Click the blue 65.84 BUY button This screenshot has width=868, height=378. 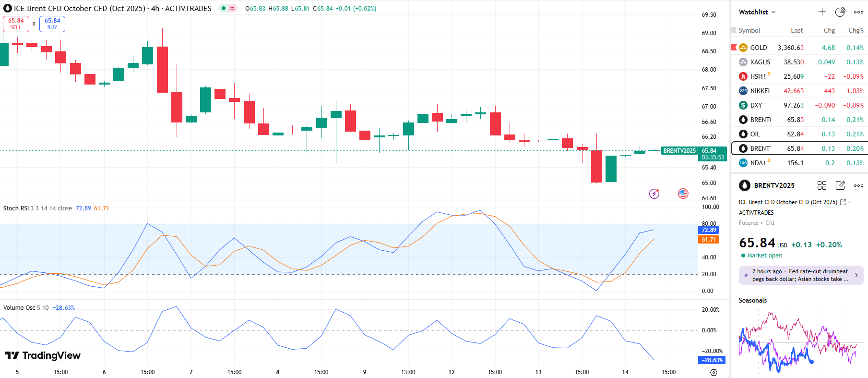[x=52, y=24]
